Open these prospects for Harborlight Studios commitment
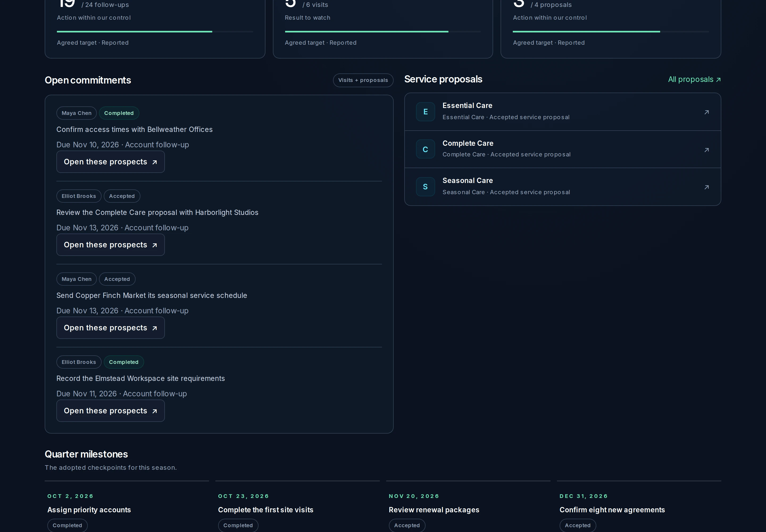 point(110,245)
